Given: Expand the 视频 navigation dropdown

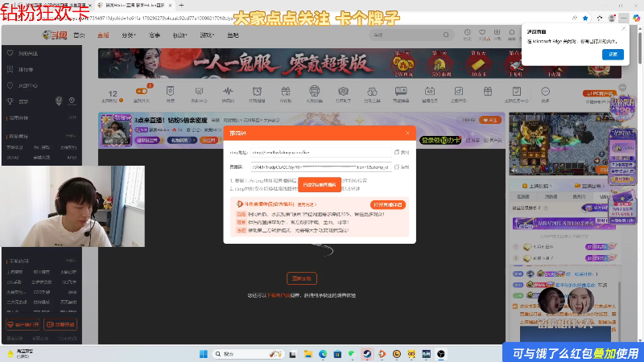Looking at the screenshot, I should [180, 35].
